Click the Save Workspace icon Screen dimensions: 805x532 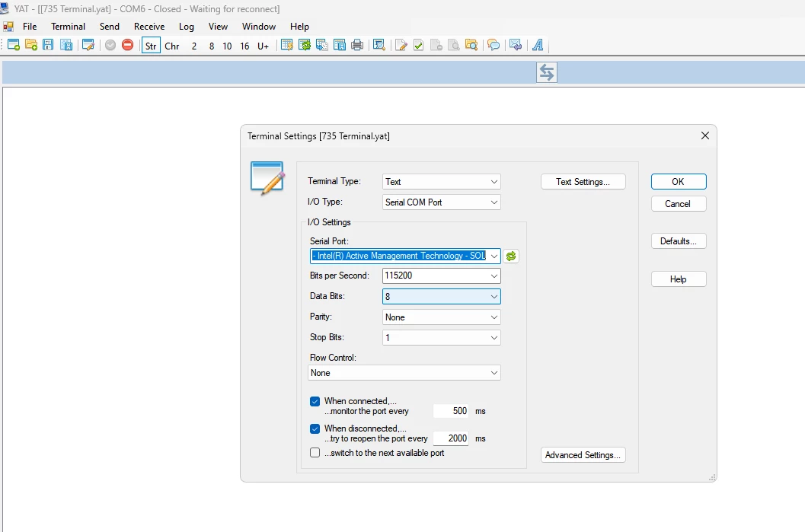tap(66, 45)
